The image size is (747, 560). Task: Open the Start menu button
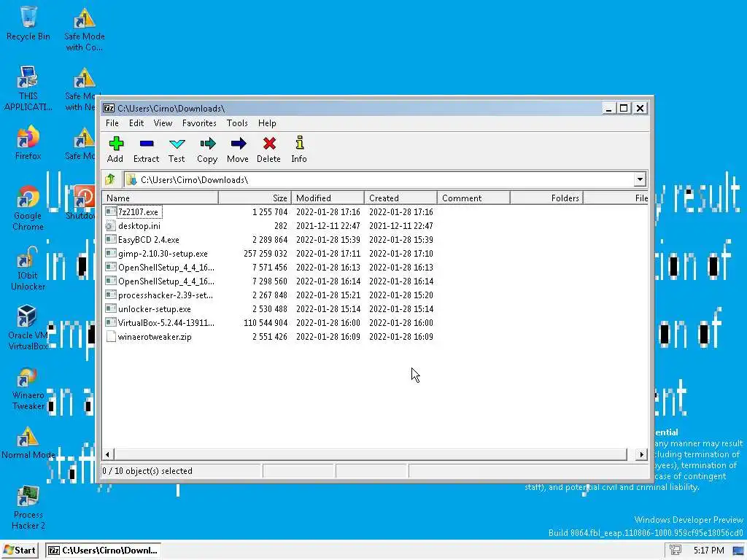point(20,550)
